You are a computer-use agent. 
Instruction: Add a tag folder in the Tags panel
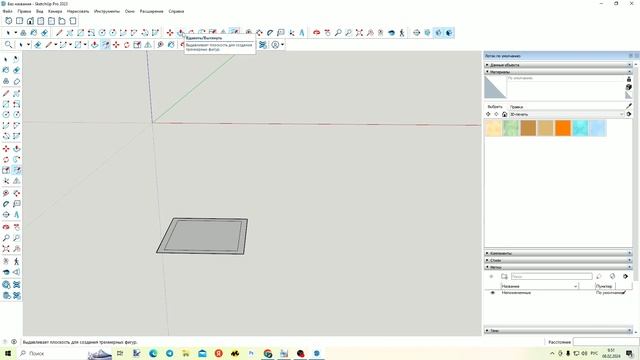coord(504,276)
